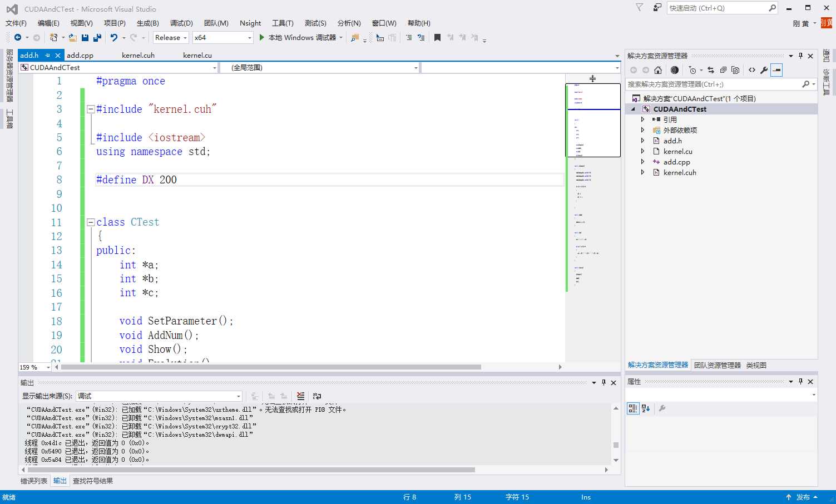Image resolution: width=836 pixels, height=504 pixels.
Task: Click the comment out lines icon
Action: tap(409, 37)
